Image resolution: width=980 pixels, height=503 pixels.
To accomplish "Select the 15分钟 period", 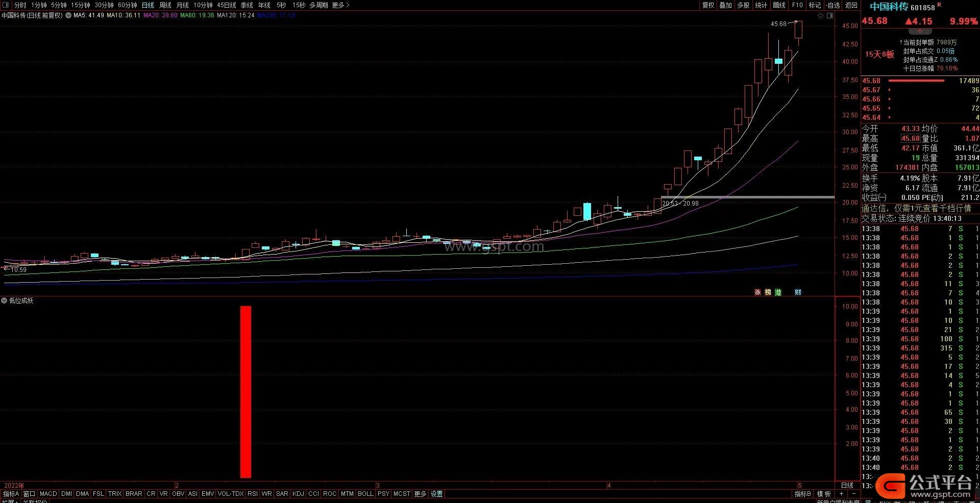I will (x=81, y=5).
